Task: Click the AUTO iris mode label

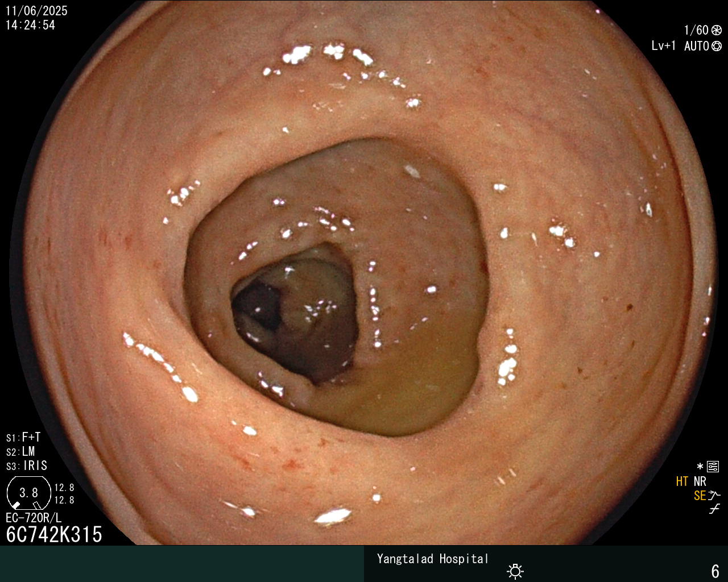Action: 697,46
